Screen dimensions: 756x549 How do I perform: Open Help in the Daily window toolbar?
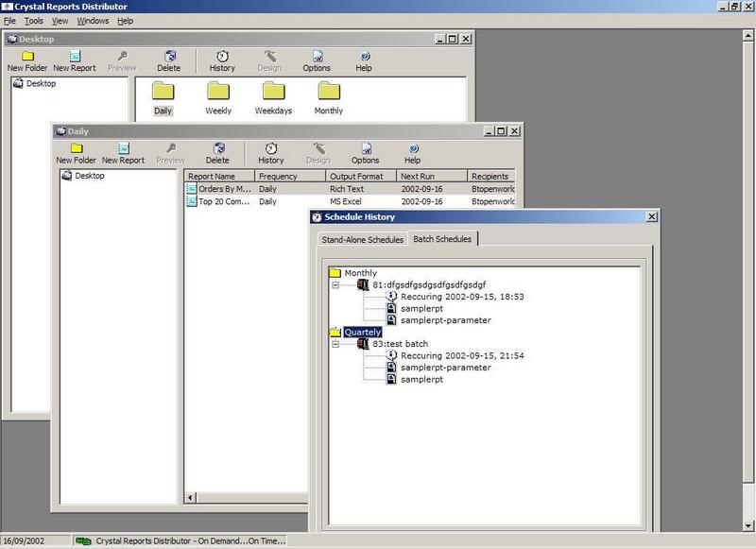click(x=413, y=153)
